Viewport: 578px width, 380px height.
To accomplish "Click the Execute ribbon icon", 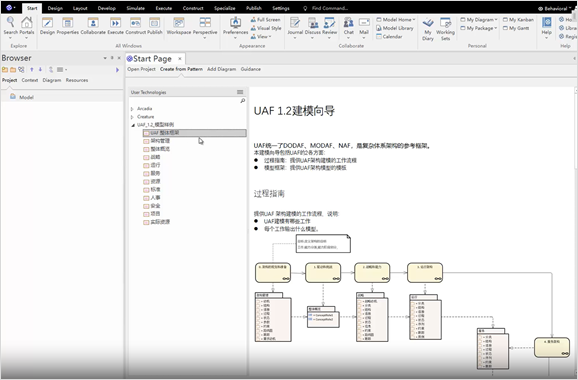I will (x=115, y=22).
